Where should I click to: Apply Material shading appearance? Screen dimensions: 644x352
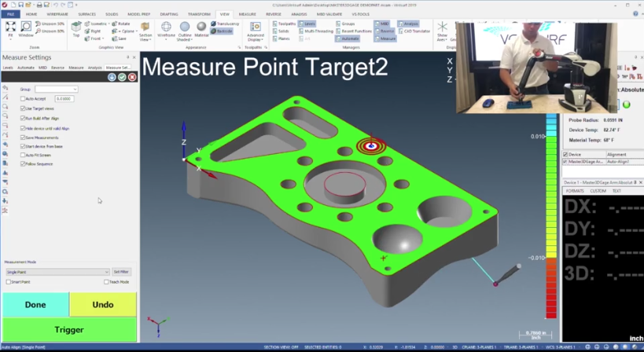click(x=201, y=30)
